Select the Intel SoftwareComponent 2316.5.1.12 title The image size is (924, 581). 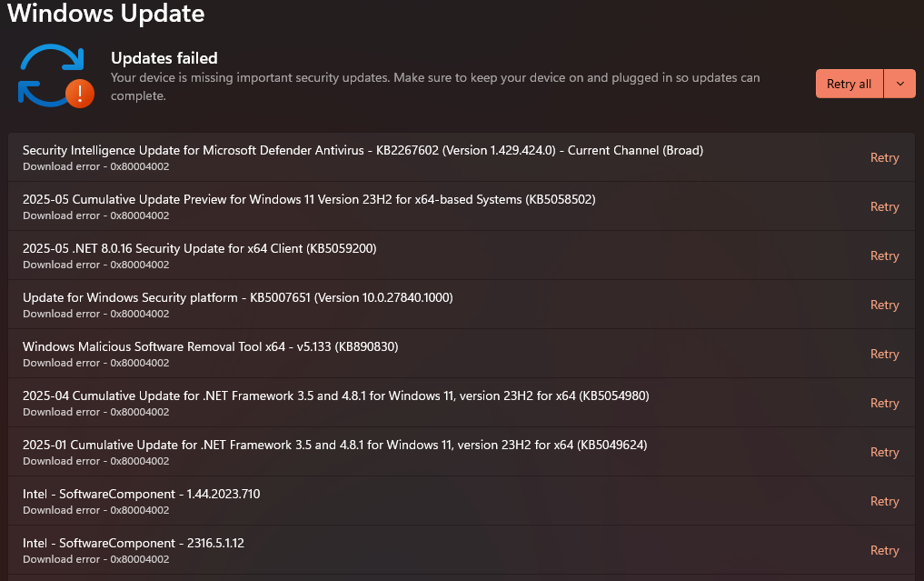[133, 543]
